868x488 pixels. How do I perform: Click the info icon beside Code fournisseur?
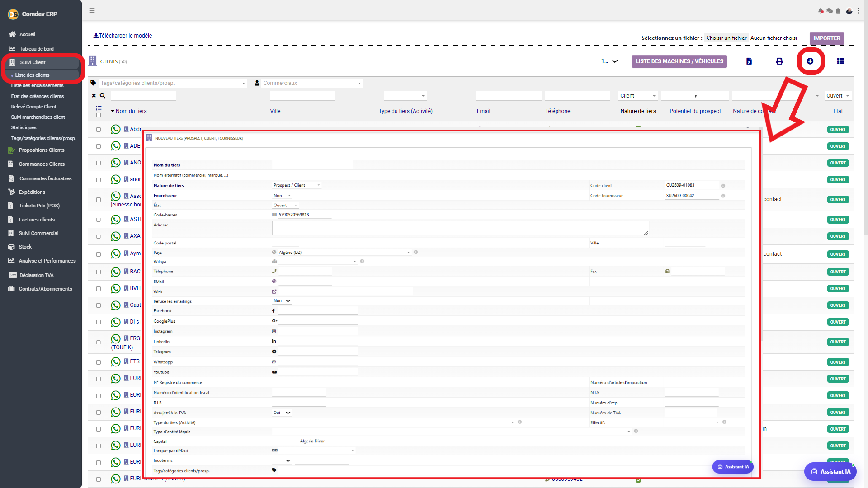point(723,196)
